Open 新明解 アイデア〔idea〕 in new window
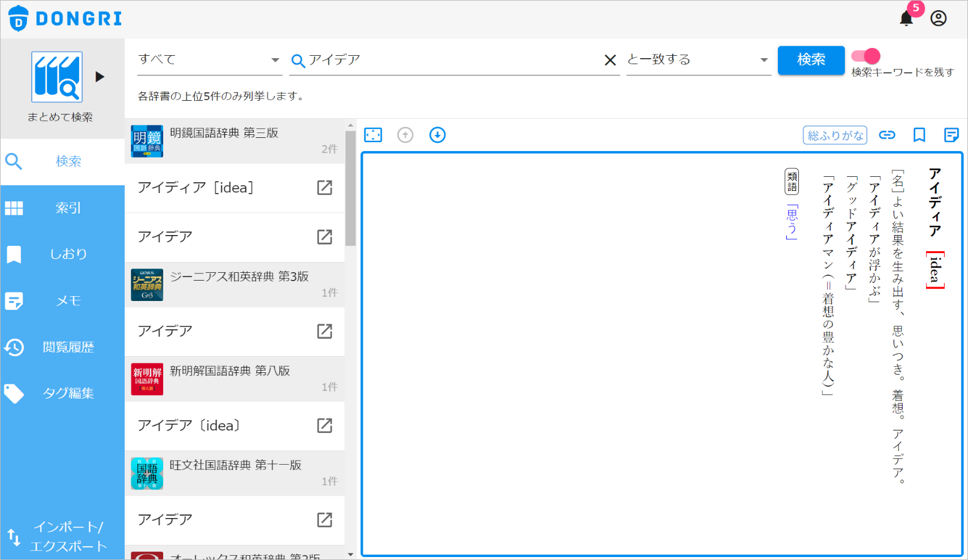The image size is (968, 560). 324,426
